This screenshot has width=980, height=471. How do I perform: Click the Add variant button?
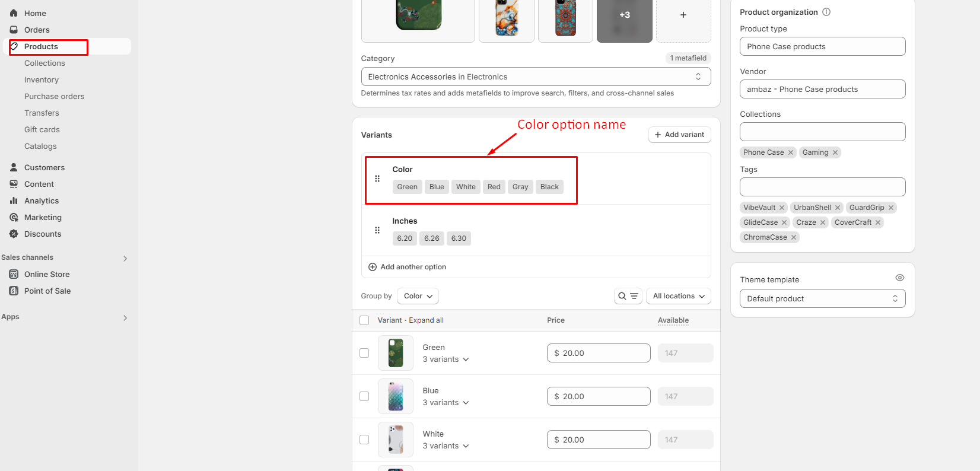(x=679, y=135)
